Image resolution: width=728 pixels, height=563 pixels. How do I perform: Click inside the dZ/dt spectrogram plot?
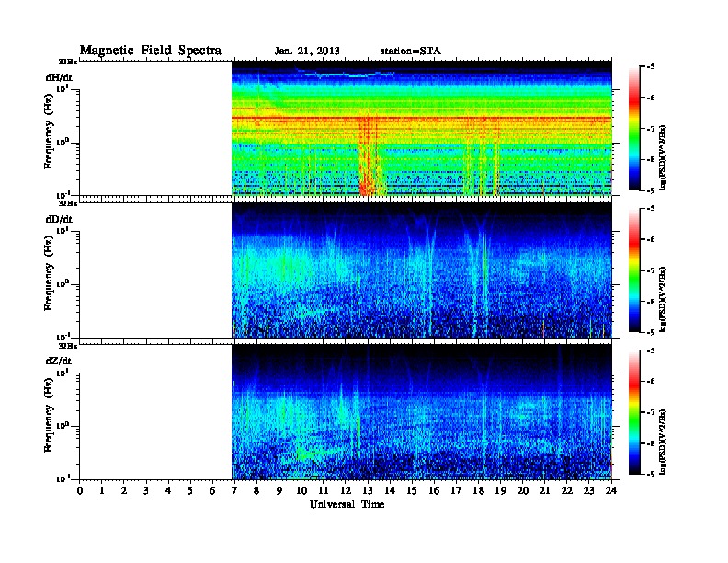point(422,412)
